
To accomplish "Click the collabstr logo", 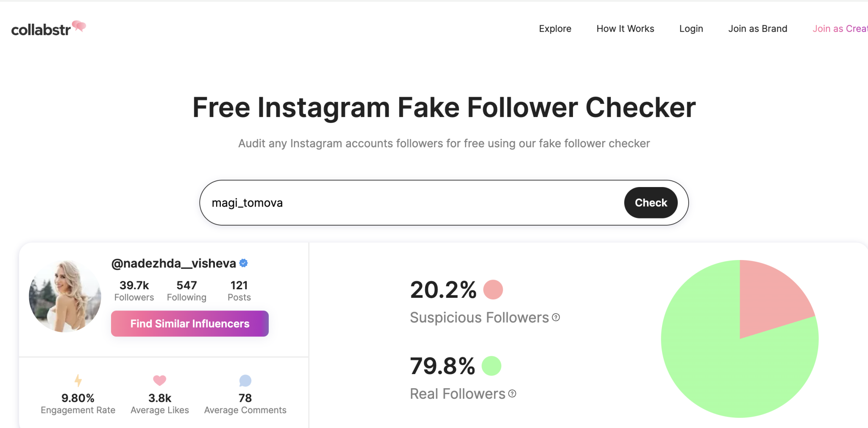I will (48, 28).
